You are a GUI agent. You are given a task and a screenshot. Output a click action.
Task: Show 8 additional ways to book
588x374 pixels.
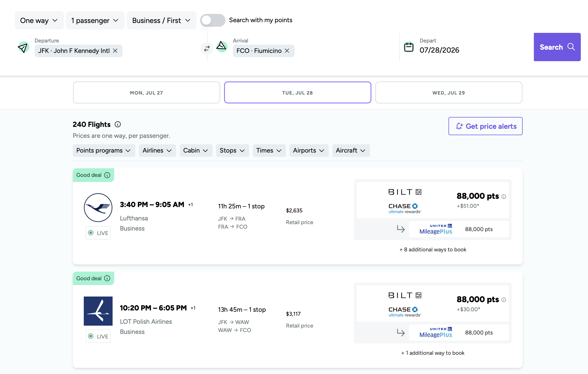(x=433, y=250)
